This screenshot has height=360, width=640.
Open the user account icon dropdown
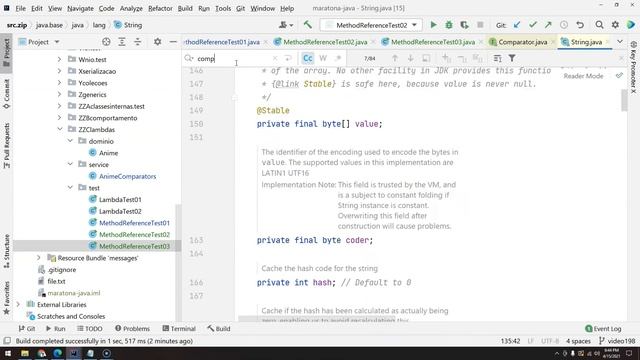286,25
